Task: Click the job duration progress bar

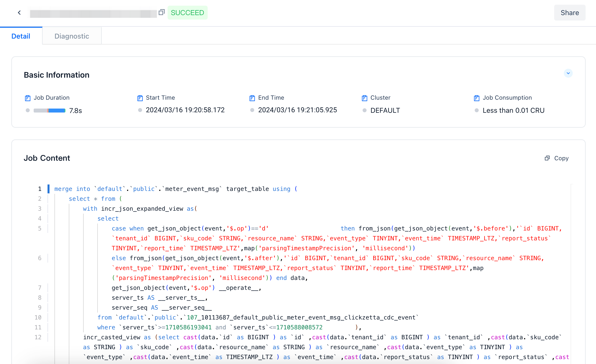Action: coord(50,110)
